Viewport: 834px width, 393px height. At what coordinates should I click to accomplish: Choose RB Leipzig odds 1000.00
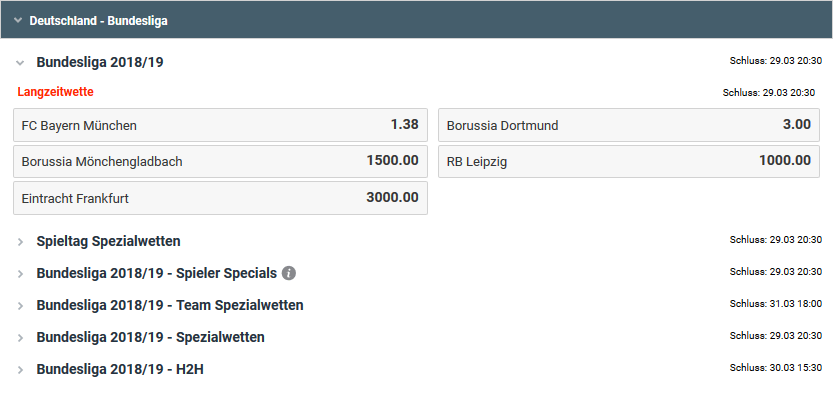(629, 161)
